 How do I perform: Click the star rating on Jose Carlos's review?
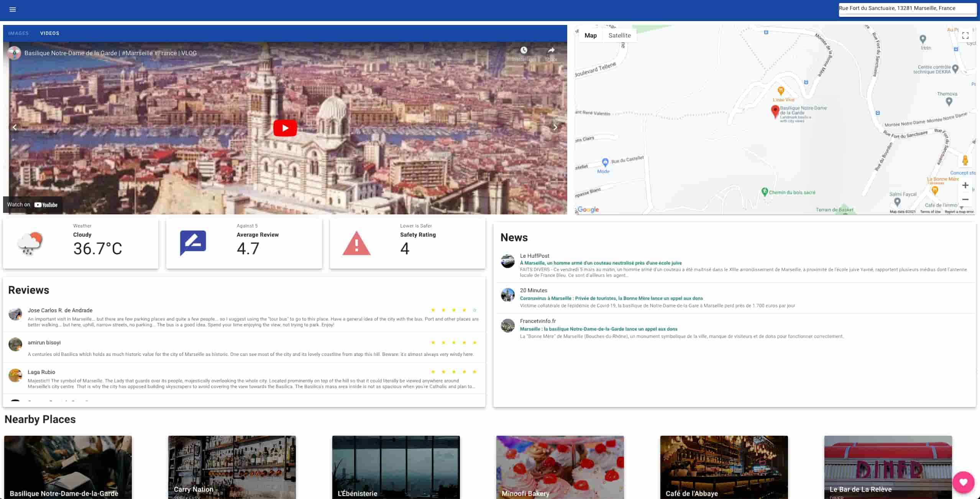point(454,310)
